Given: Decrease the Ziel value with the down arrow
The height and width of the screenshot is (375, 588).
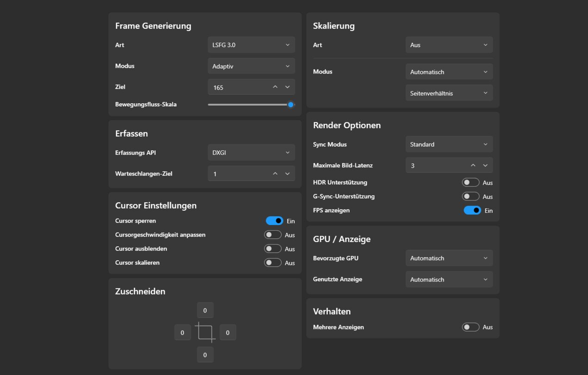Looking at the screenshot, I should 287,87.
